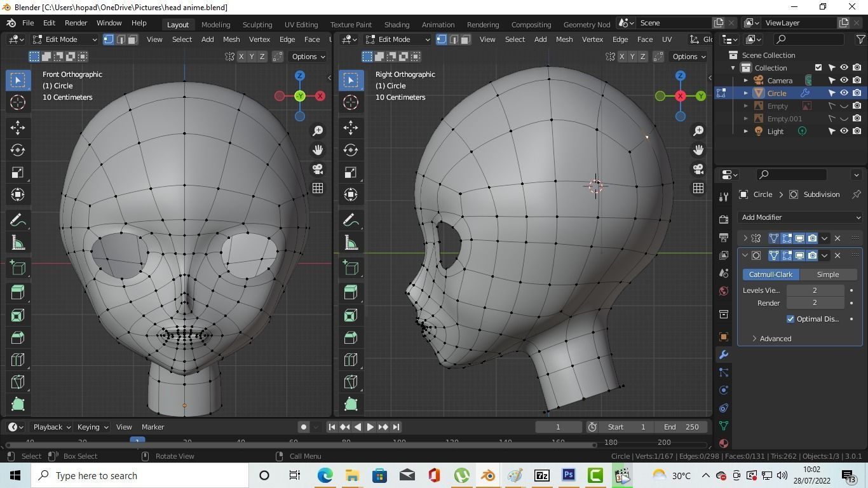
Task: Select the Measure tool in the viewport toolbar
Action: coord(17,242)
